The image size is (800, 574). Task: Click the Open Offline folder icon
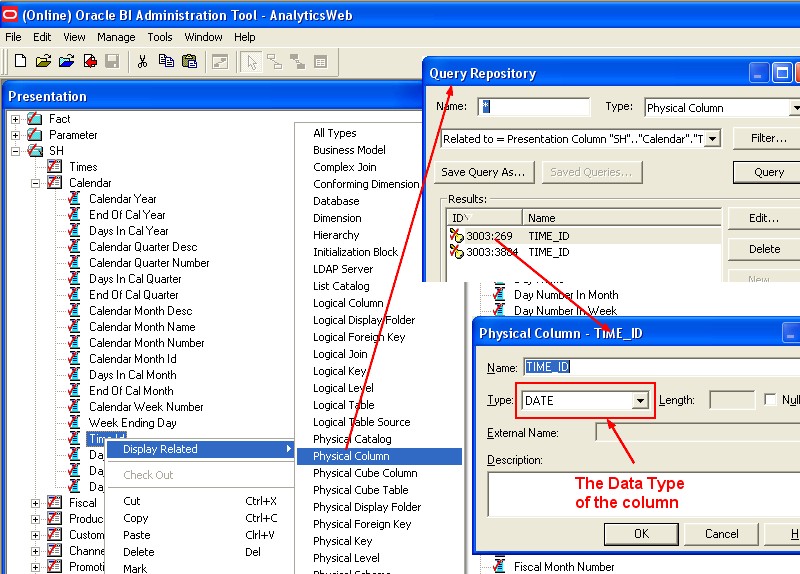pyautogui.click(x=43, y=61)
